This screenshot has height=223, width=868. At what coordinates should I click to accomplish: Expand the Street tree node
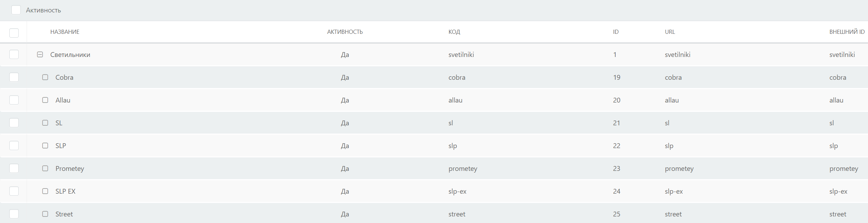[x=45, y=214]
